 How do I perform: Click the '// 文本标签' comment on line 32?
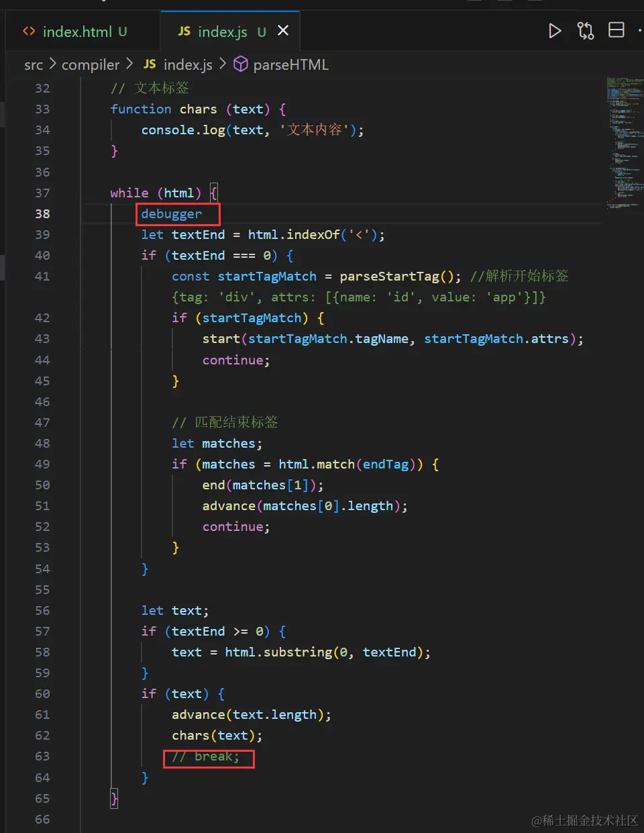(150, 88)
